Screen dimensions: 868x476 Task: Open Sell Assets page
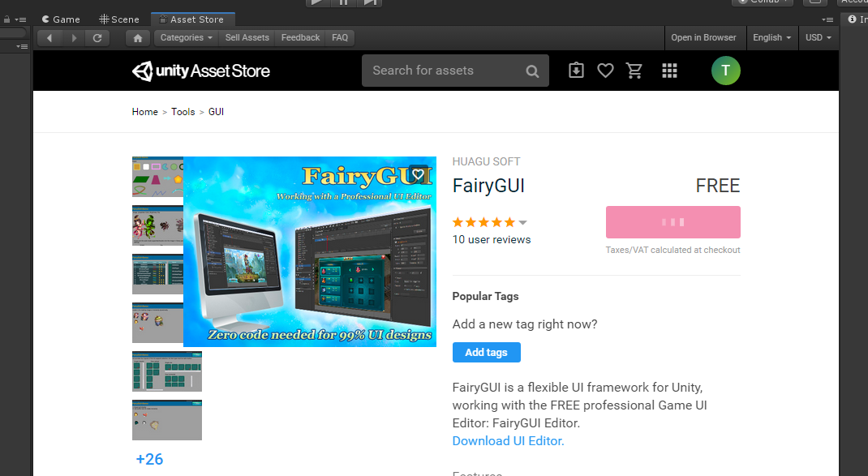[247, 37]
